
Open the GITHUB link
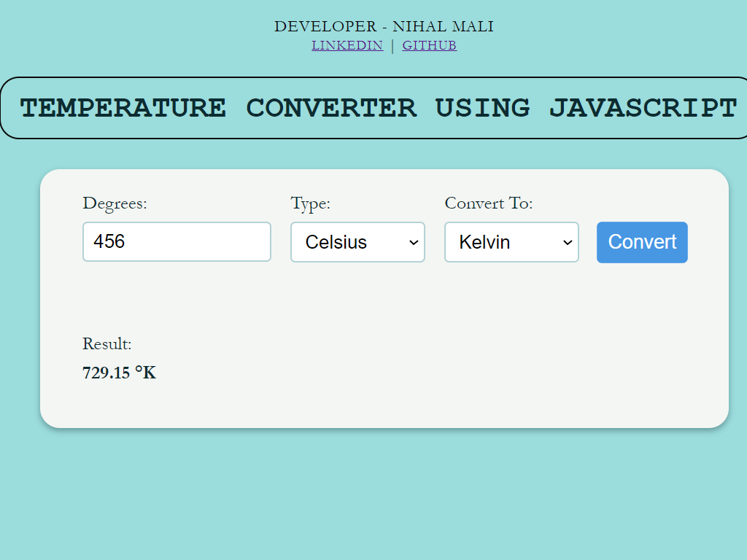pos(429,45)
